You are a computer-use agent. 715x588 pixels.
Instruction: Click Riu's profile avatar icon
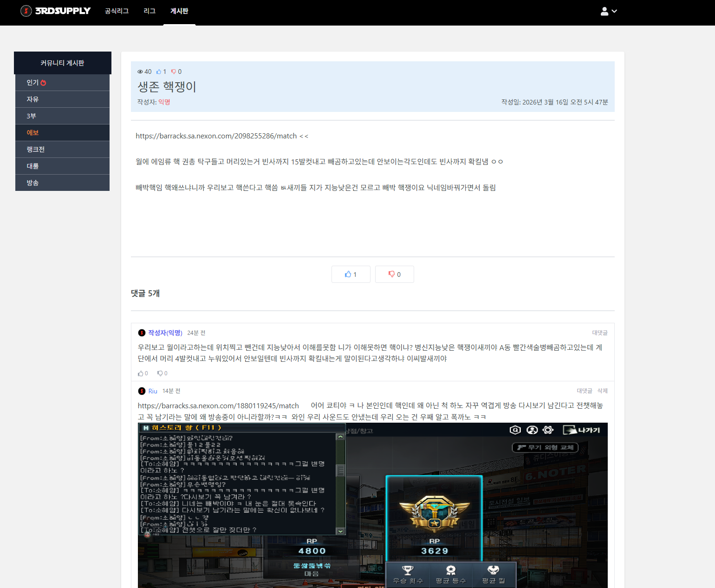tap(142, 391)
